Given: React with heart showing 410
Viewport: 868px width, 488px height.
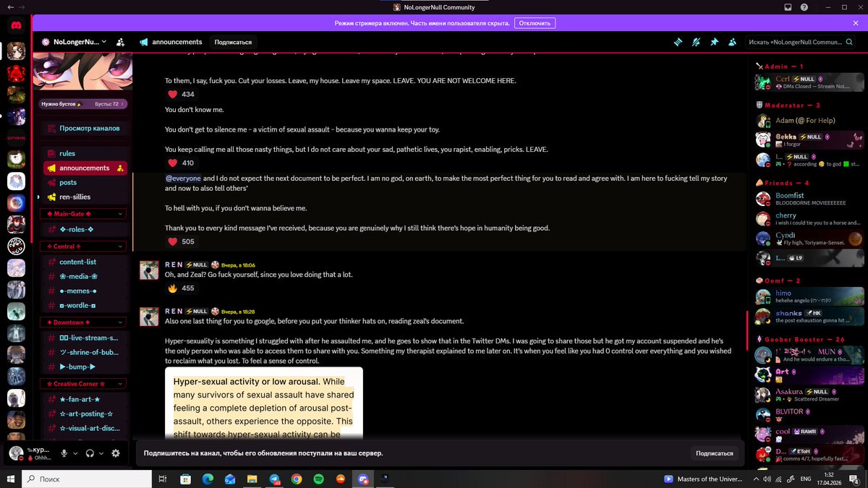Looking at the screenshot, I should (x=180, y=163).
